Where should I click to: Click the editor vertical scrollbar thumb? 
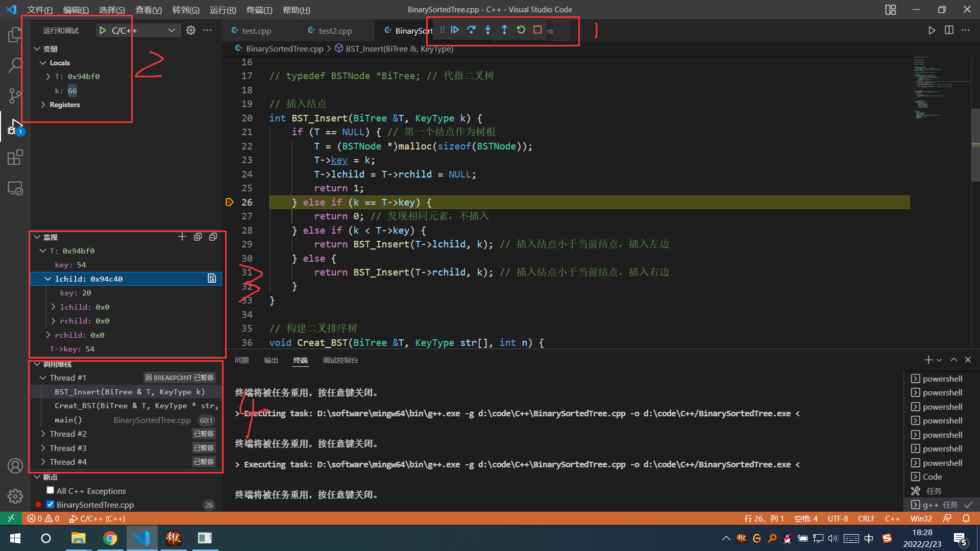pyautogui.click(x=975, y=145)
